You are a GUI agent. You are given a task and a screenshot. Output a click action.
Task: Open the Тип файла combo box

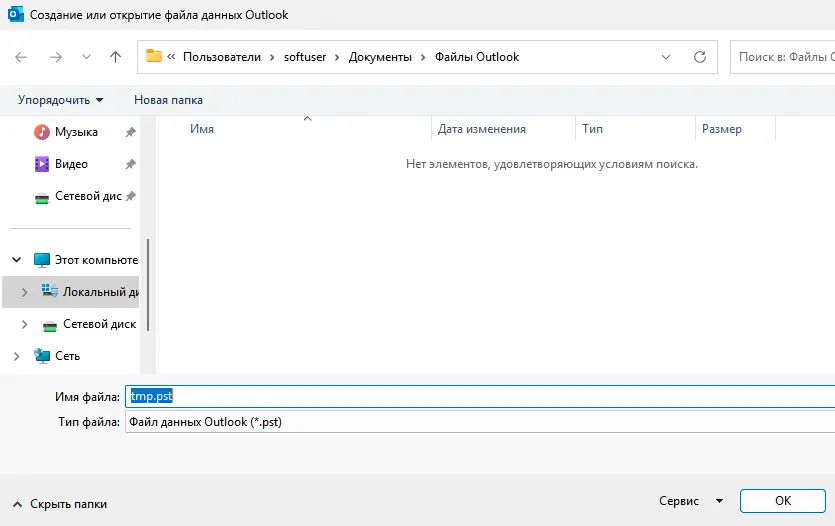pyautogui.click(x=480, y=422)
